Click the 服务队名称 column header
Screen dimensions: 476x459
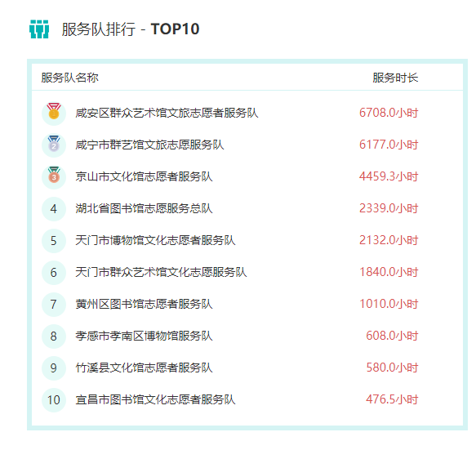[x=70, y=78]
